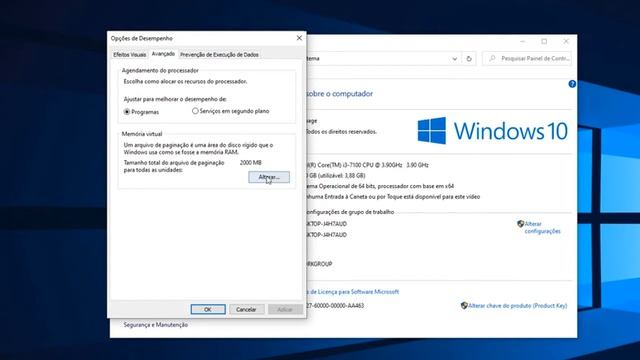Close the Sistema Control Panel window

click(566, 42)
